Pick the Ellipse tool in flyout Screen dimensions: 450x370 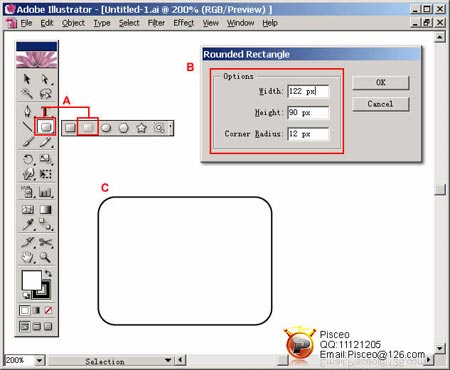[x=106, y=128]
